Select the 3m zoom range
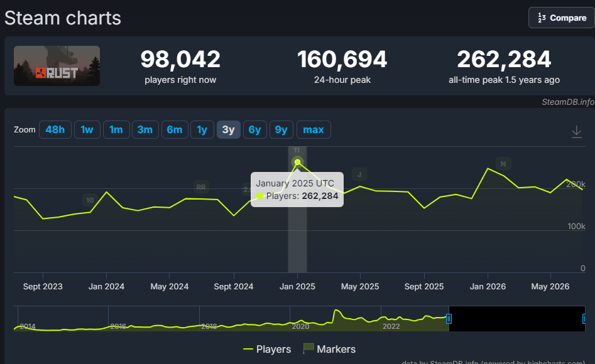This screenshot has width=595, height=364. click(x=145, y=130)
